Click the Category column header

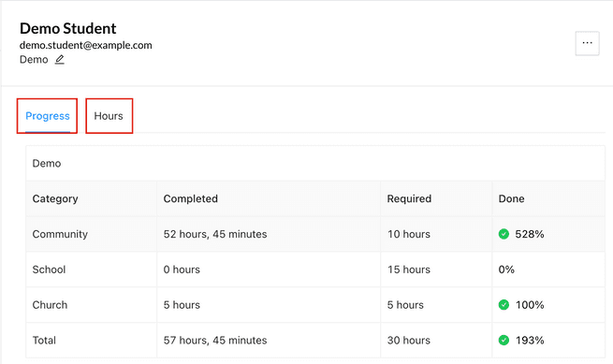coord(55,198)
